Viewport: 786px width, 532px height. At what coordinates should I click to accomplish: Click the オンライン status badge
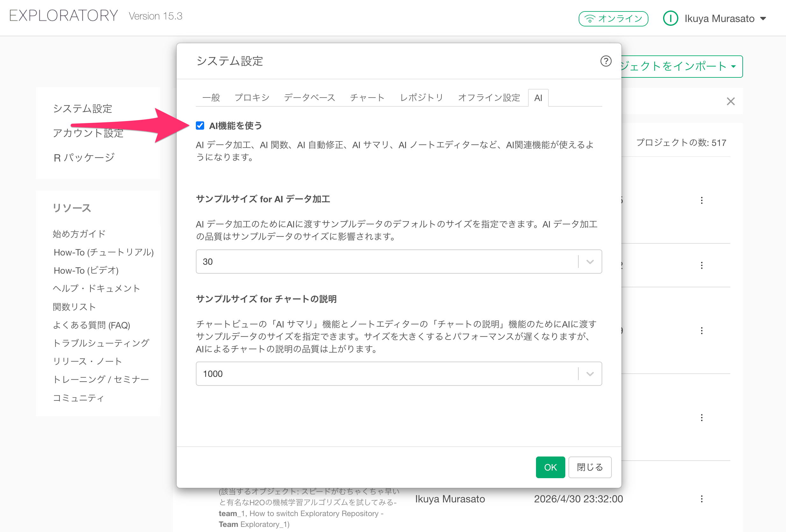pos(613,18)
